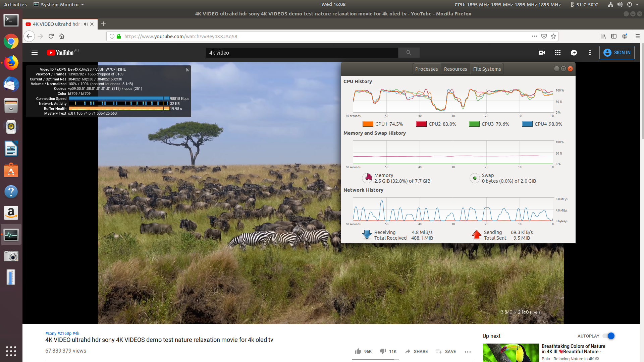Viewport: 644px width, 362px height.
Task: Open Firefox hamburger menu
Action: (x=638, y=36)
